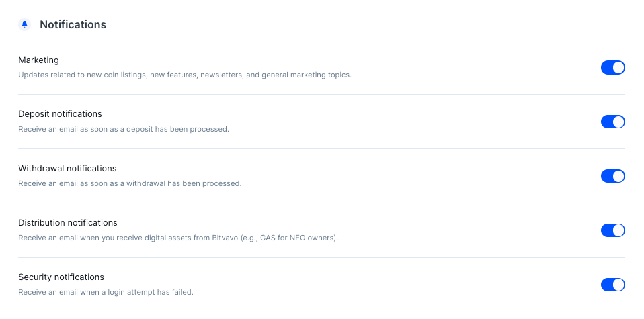Image resolution: width=644 pixels, height=319 pixels.
Task: Click the Withdrawal notifications title
Action: [67, 169]
